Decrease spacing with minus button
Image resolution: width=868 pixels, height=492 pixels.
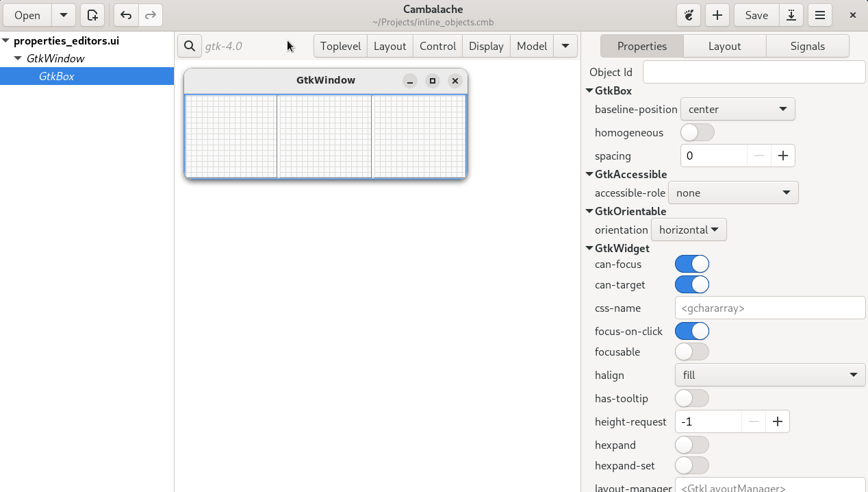[758, 156]
